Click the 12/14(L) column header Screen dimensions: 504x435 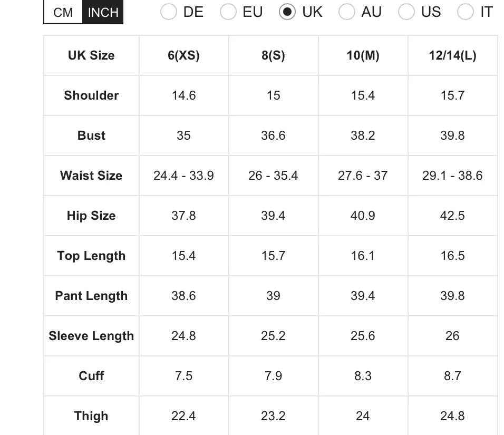point(452,55)
